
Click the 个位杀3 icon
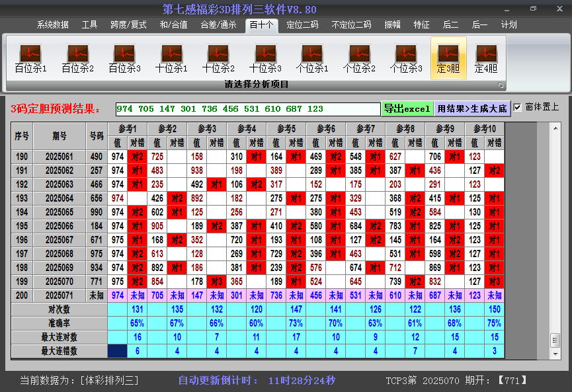(x=406, y=58)
